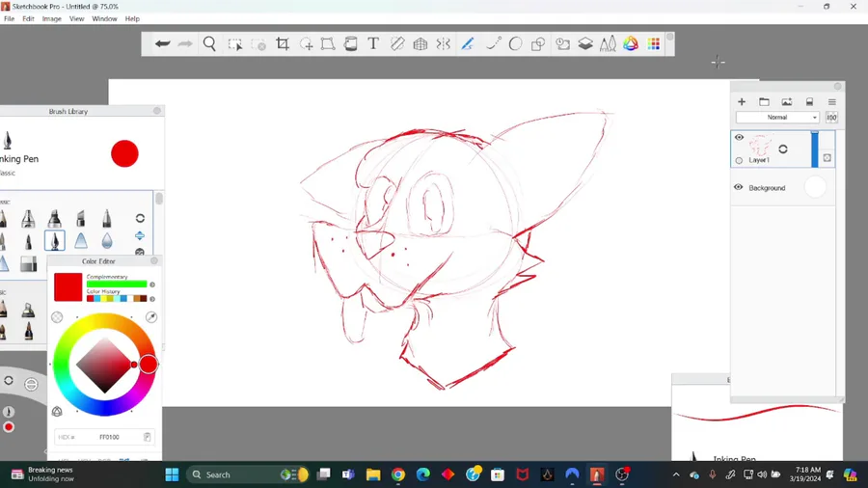The image size is (868, 488).
Task: Add an image layer
Action: click(x=787, y=102)
